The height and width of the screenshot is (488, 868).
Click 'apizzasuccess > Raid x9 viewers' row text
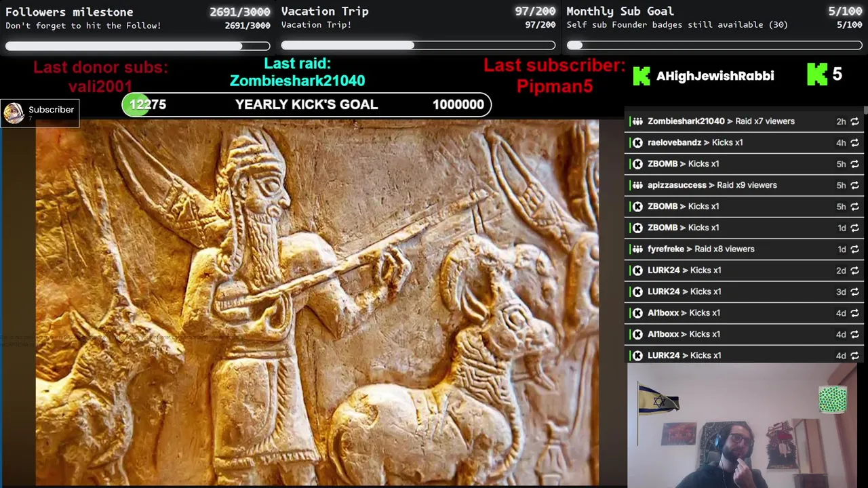pos(712,185)
